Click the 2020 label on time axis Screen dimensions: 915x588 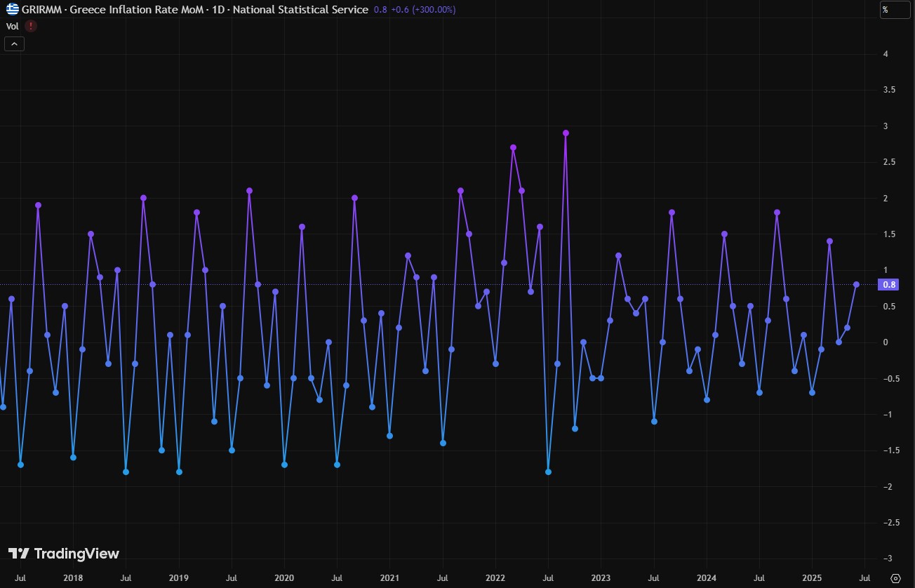284,578
